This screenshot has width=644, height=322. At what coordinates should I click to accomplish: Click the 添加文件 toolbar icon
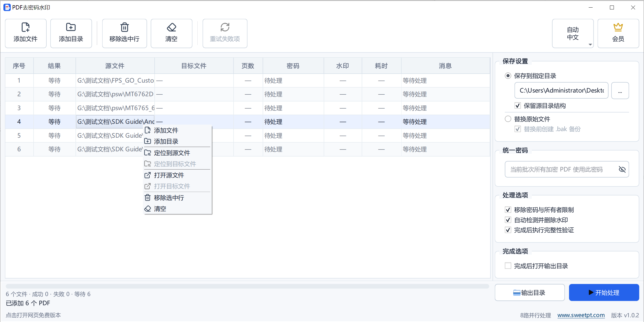(x=25, y=27)
